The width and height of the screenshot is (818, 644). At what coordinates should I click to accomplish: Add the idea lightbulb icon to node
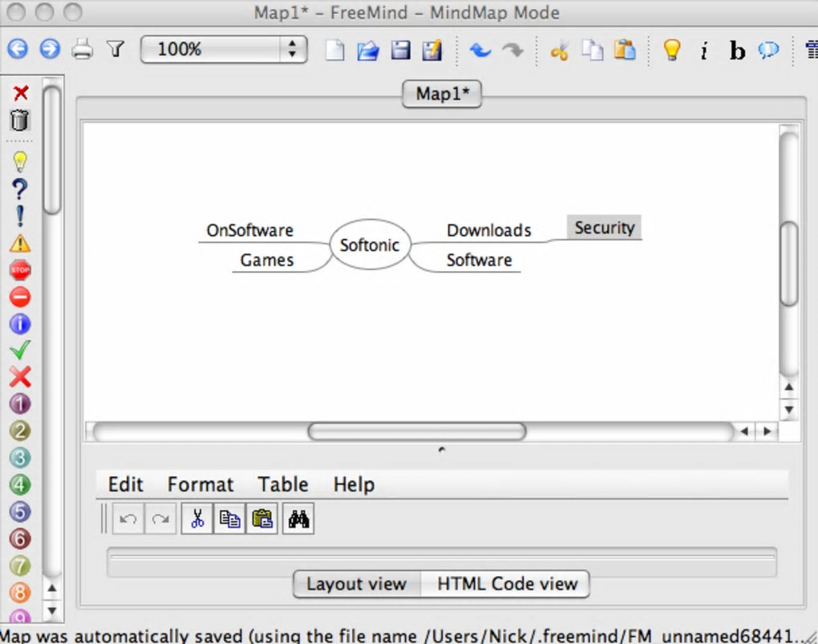20,162
